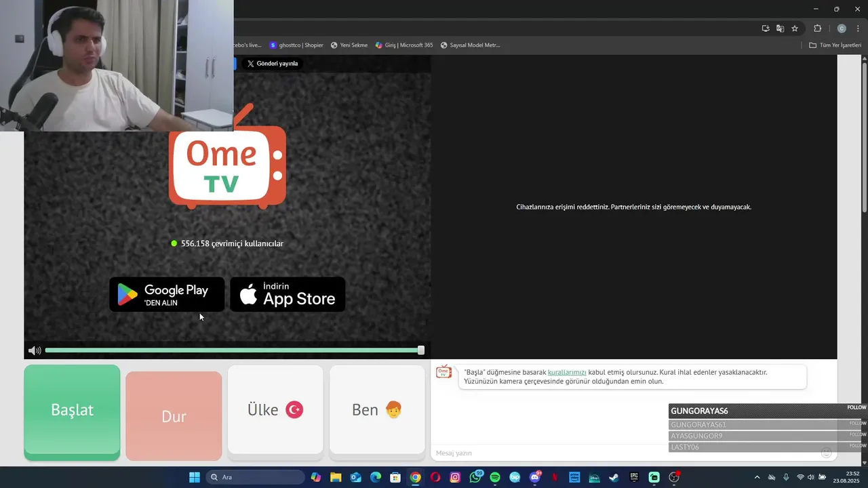
Task: Open Microsoft Edge from the taskbar
Action: (x=376, y=477)
